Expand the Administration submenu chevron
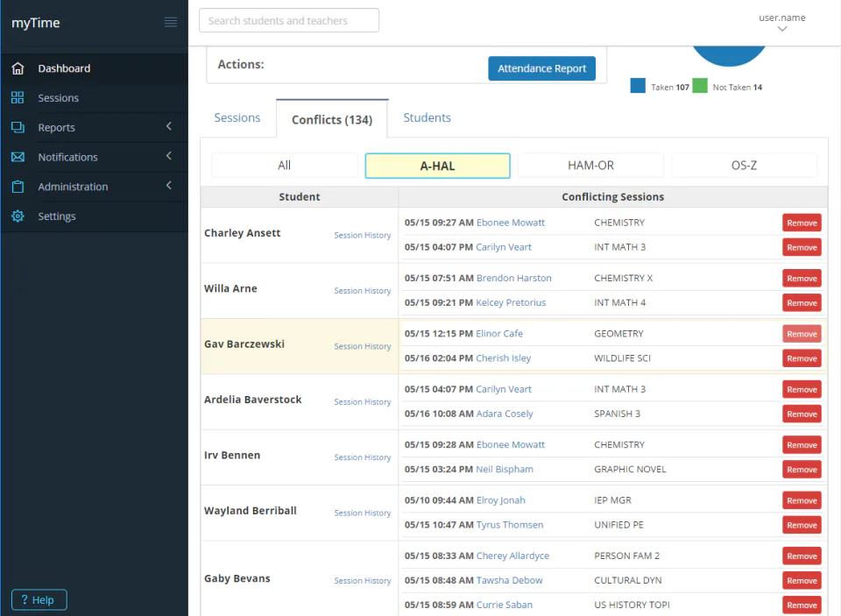The image size is (841, 616). click(x=169, y=185)
